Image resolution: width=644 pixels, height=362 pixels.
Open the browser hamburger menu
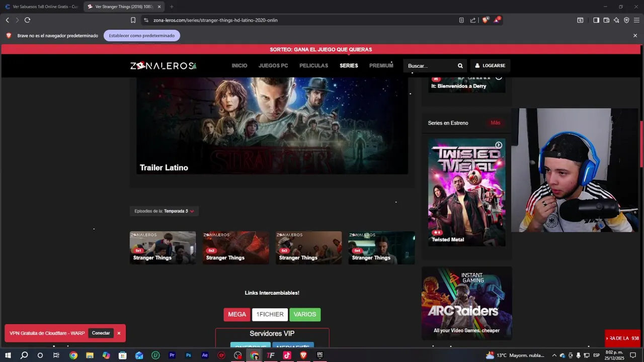pos(636,20)
